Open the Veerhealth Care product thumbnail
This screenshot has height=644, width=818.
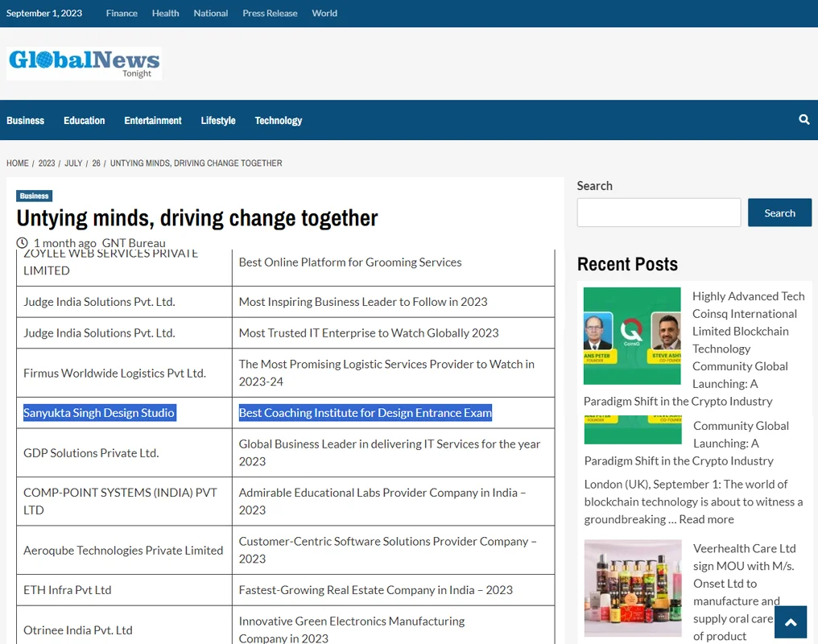[632, 588]
